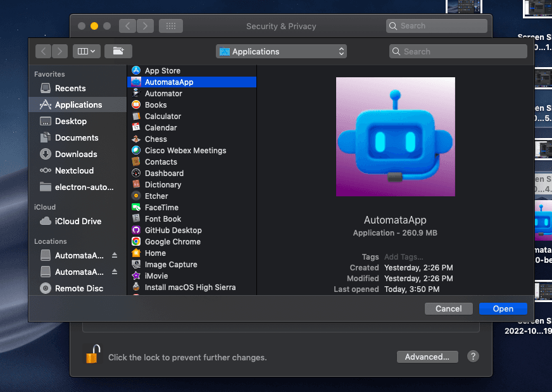
Task: Select the Automator app icon
Action: [136, 93]
